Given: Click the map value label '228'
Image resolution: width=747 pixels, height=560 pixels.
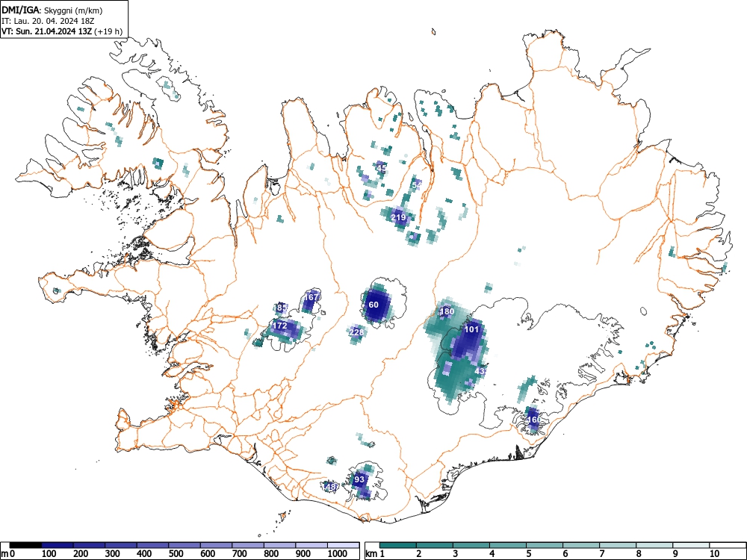Looking at the screenshot, I should pyautogui.click(x=356, y=332).
